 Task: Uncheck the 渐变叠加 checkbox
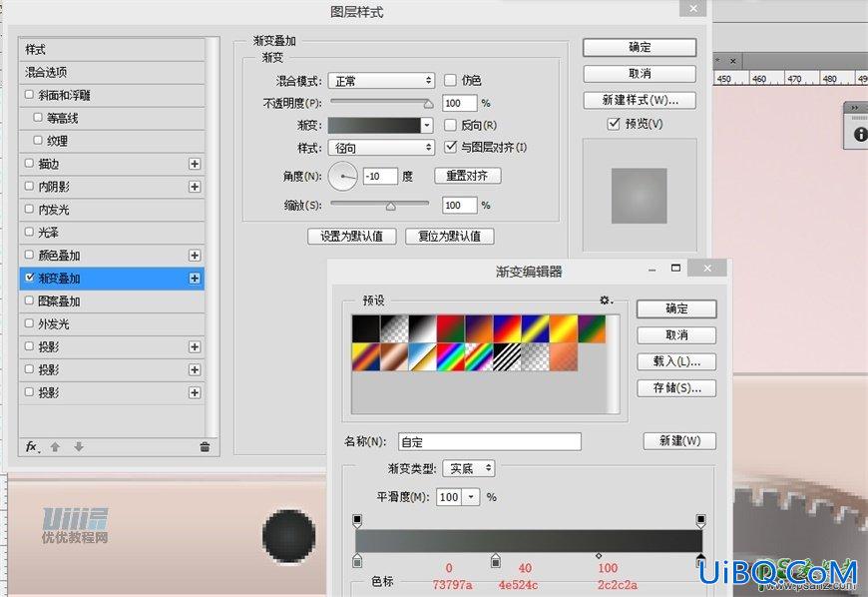[29, 278]
